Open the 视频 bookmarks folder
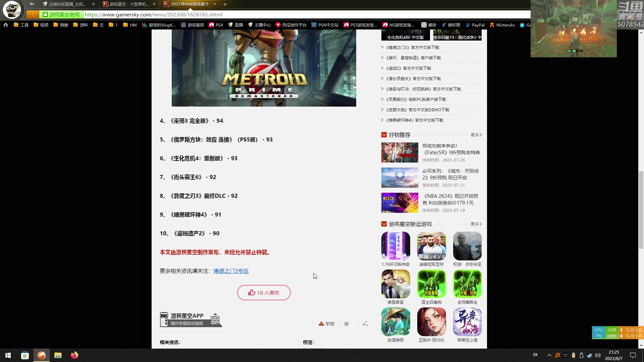This screenshot has width=644, height=362. 41,25
